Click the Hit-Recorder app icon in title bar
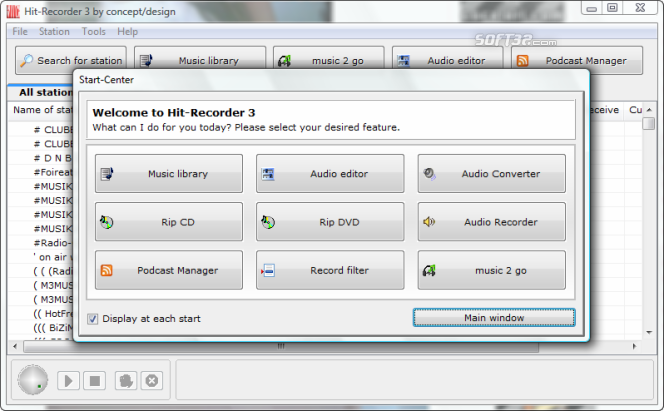The image size is (664, 411). [13, 11]
